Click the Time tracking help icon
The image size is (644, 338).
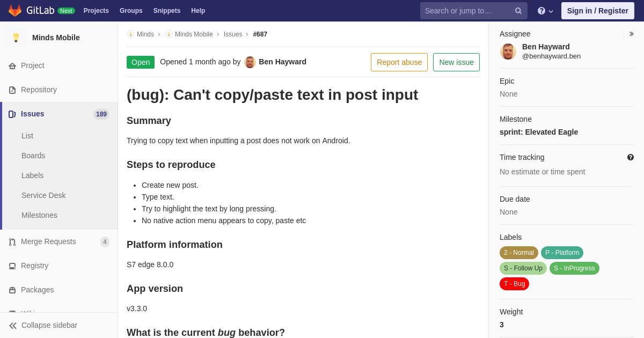point(631,157)
